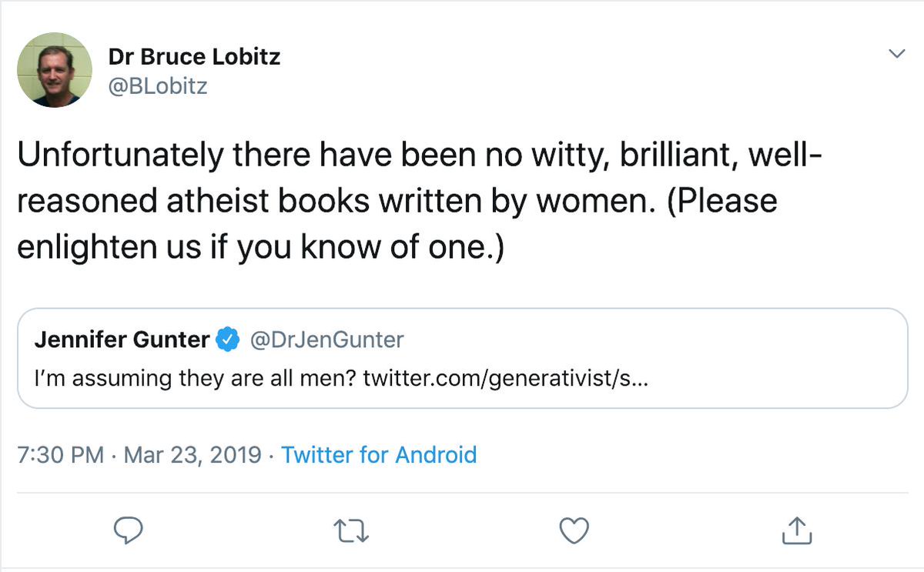
Task: Click the 7:30 PM timestamp
Action: [60, 454]
